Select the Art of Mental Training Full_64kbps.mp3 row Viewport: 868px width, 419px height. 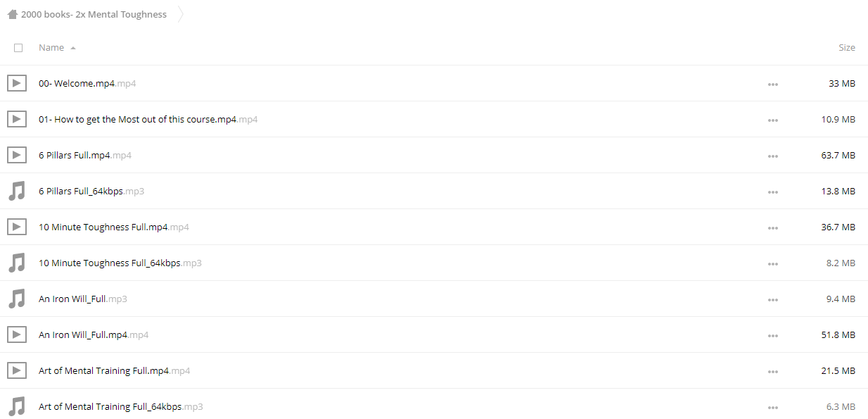tap(434, 406)
